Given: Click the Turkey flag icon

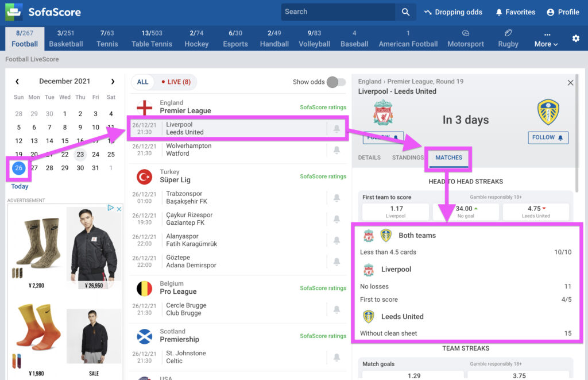Looking at the screenshot, I should pos(144,176).
